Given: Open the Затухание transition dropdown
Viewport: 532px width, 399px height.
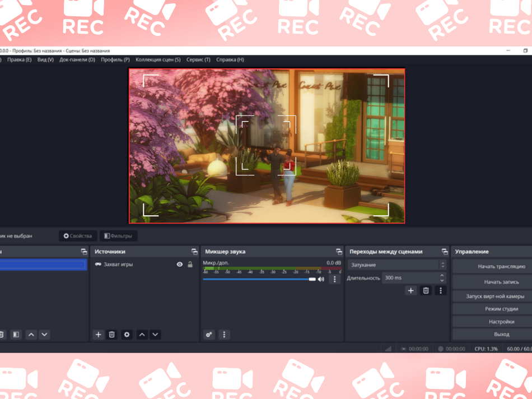Looking at the screenshot, I should click(x=396, y=265).
